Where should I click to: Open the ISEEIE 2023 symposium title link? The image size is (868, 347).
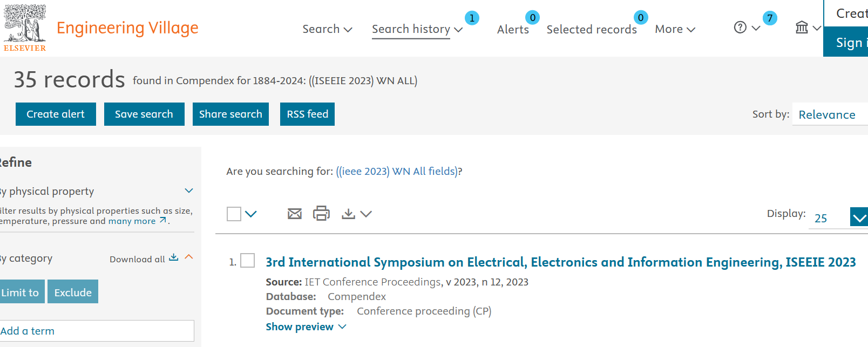tap(560, 262)
